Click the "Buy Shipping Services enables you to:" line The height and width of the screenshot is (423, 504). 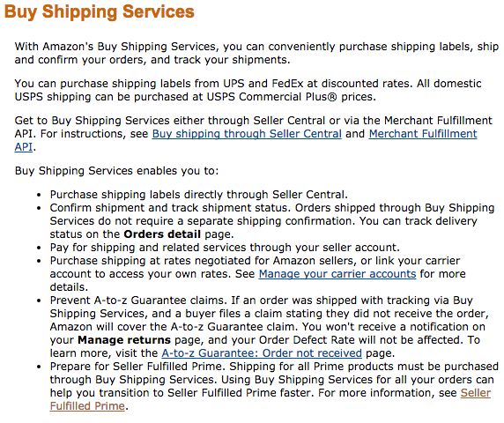click(x=116, y=171)
